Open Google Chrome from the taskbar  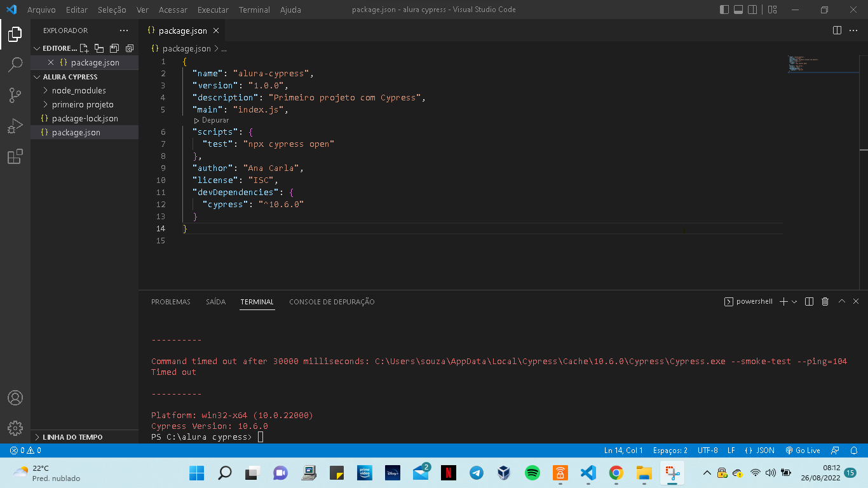point(616,473)
